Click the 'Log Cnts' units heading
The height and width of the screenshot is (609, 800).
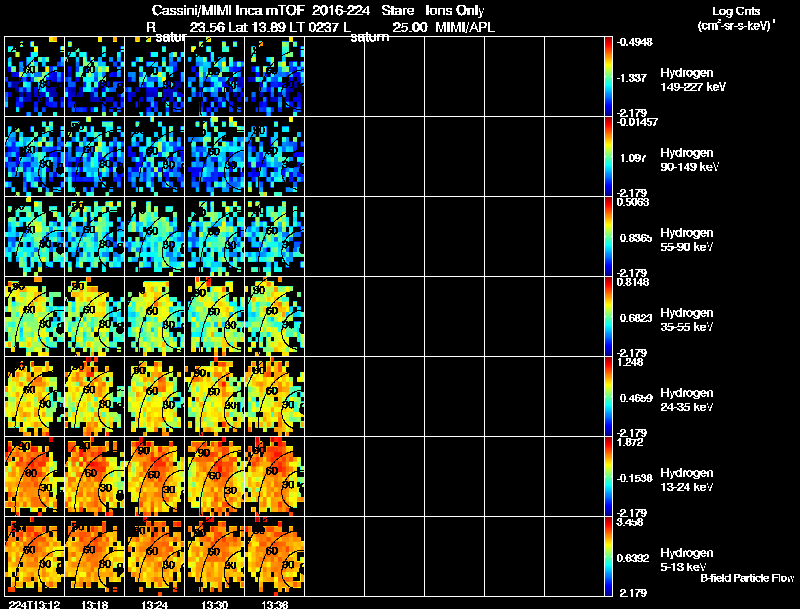[736, 12]
